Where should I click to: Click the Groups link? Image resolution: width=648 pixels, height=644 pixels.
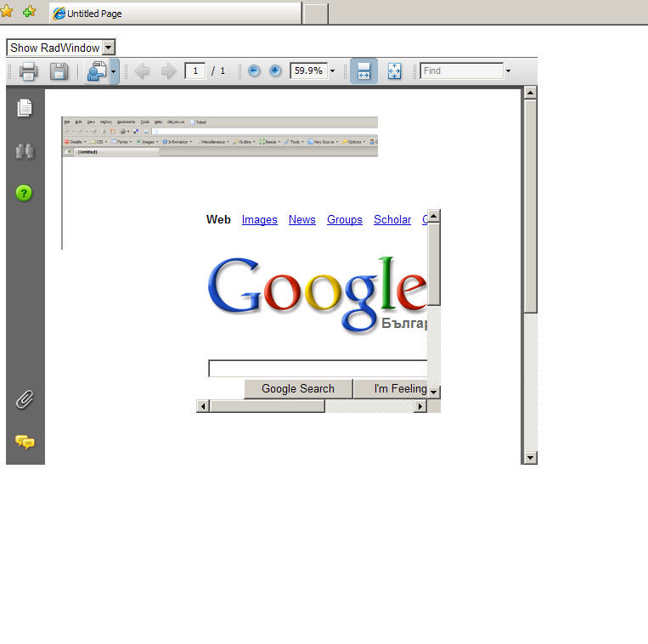(x=345, y=219)
